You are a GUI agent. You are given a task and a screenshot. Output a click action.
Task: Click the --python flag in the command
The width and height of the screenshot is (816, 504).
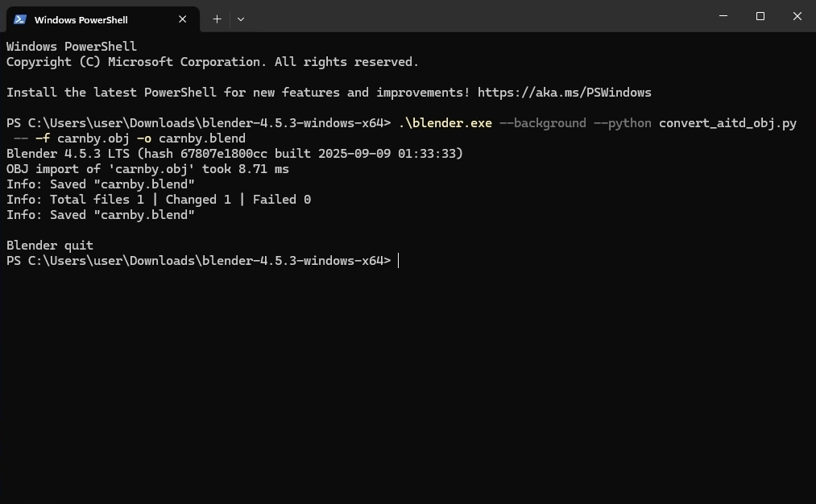(x=623, y=123)
